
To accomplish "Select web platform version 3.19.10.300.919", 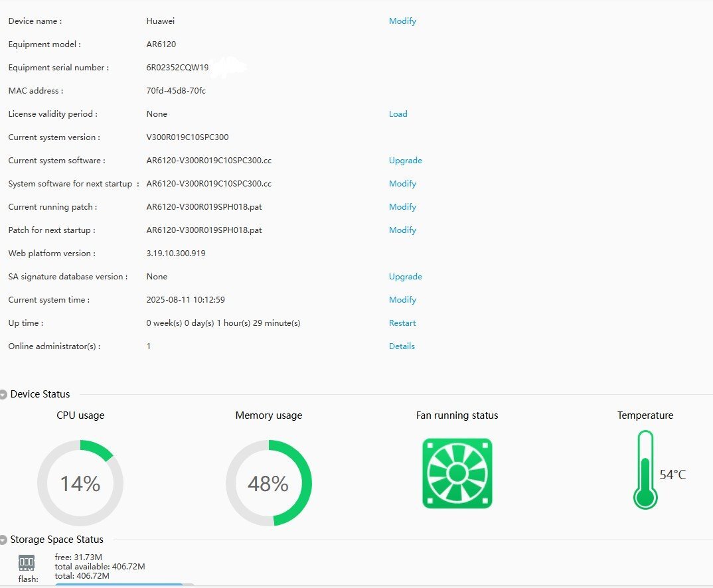I will coord(175,253).
